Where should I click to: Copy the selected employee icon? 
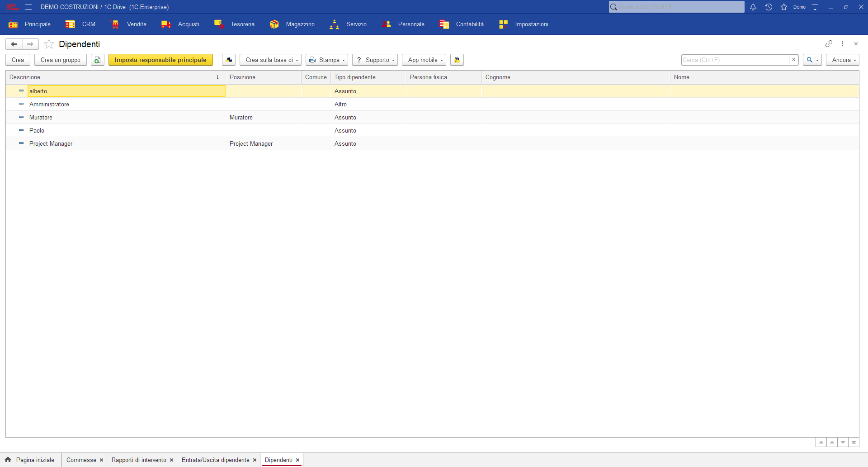tap(98, 60)
